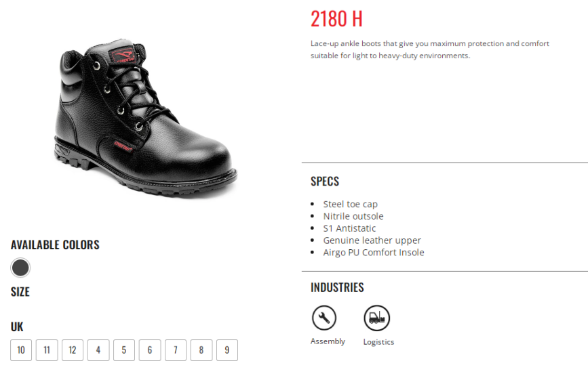This screenshot has height=380, width=588.
Task: Click the Logistics forklift industry icon
Action: click(x=377, y=318)
